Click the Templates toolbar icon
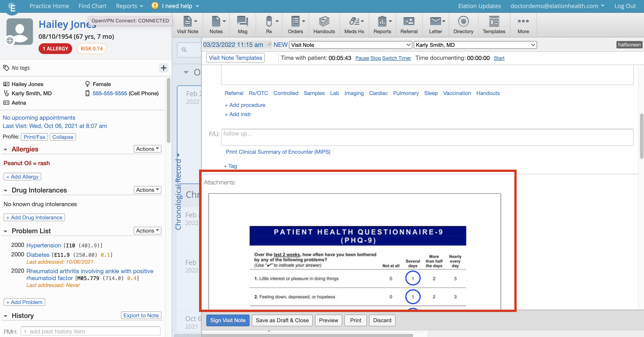 [x=494, y=22]
